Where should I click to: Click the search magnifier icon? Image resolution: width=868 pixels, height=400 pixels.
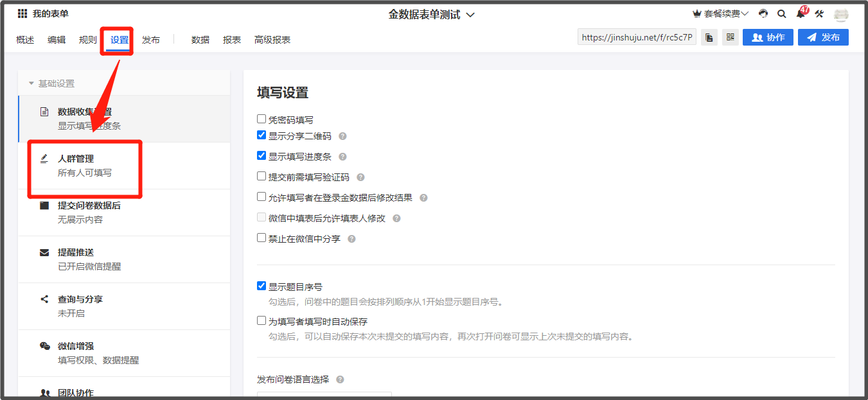[782, 13]
